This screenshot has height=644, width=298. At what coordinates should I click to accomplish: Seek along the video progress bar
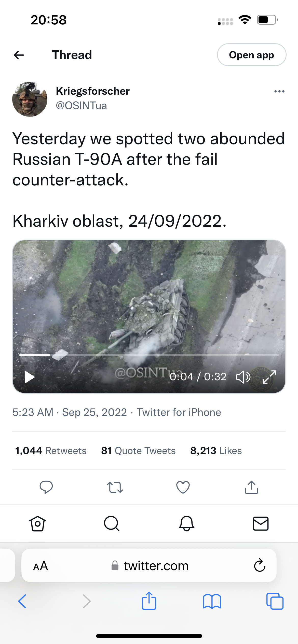point(149,355)
